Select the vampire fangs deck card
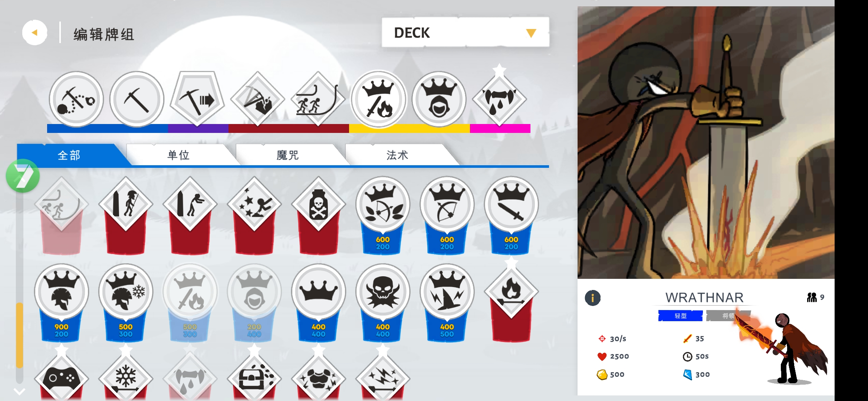The image size is (868, 401). tap(499, 98)
